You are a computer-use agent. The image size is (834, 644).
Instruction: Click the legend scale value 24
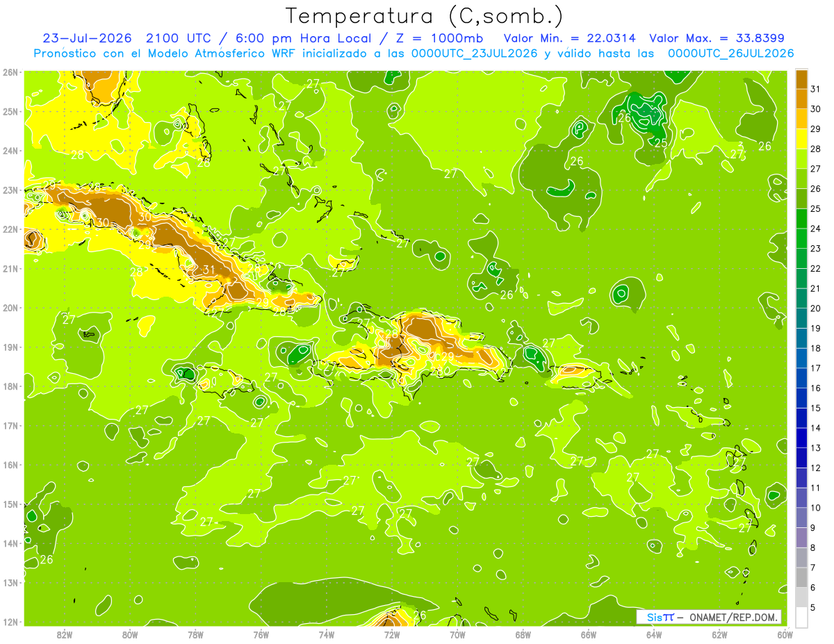(x=816, y=229)
